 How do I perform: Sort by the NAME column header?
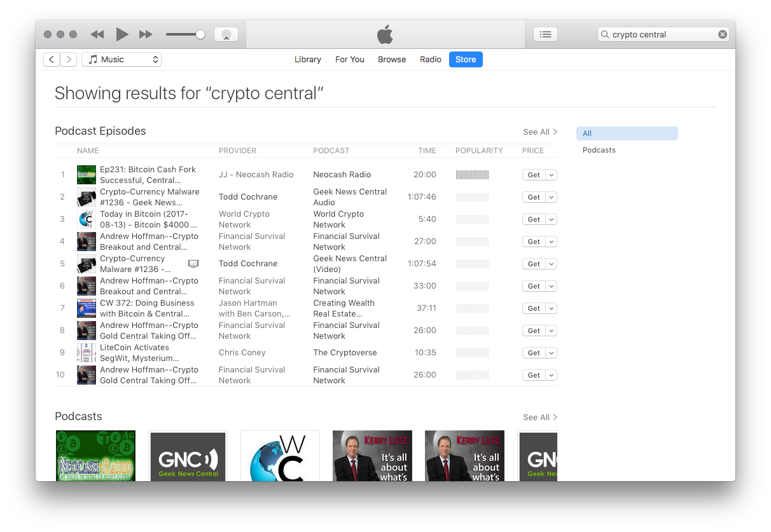[x=88, y=151]
